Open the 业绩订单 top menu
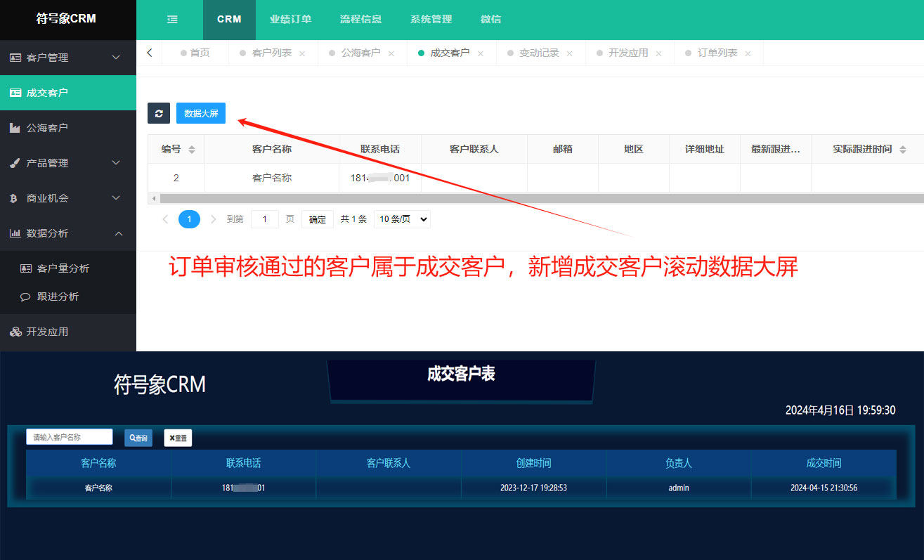Screen dimensions: 924x560 tap(291, 20)
